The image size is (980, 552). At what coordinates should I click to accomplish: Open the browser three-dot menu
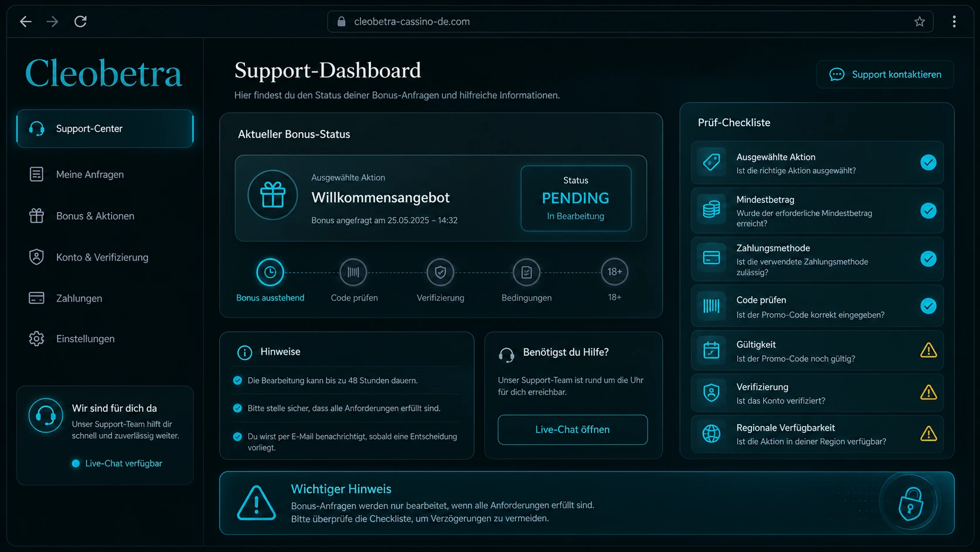point(954,22)
